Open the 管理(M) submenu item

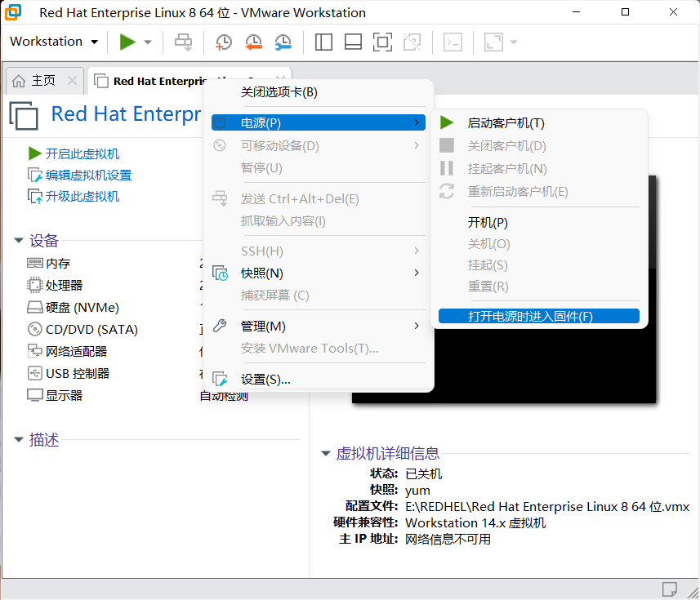[x=319, y=326]
